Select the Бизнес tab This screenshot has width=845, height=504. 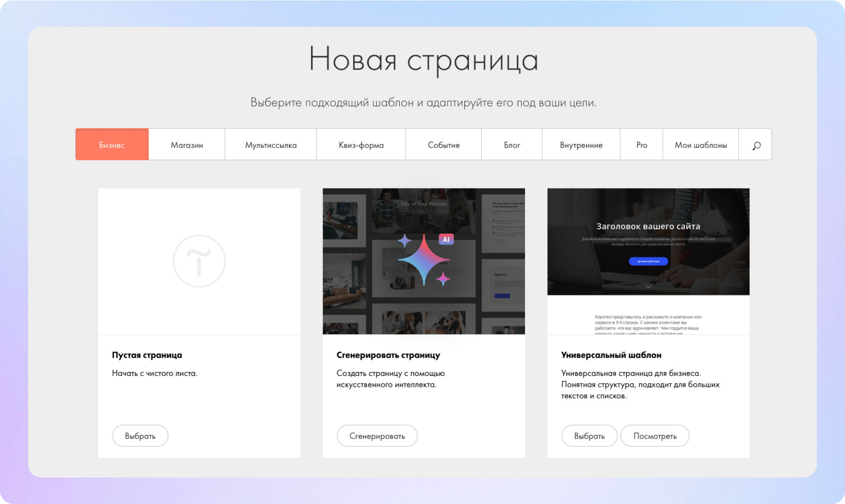coord(112,145)
